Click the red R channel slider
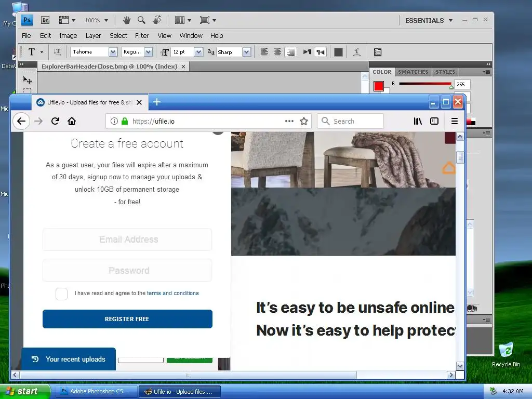Screen dimensions: 532x399 click(x=425, y=84)
